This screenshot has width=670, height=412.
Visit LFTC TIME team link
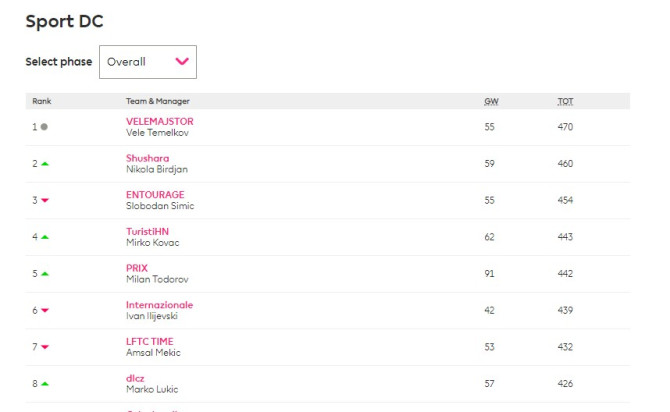[149, 341]
